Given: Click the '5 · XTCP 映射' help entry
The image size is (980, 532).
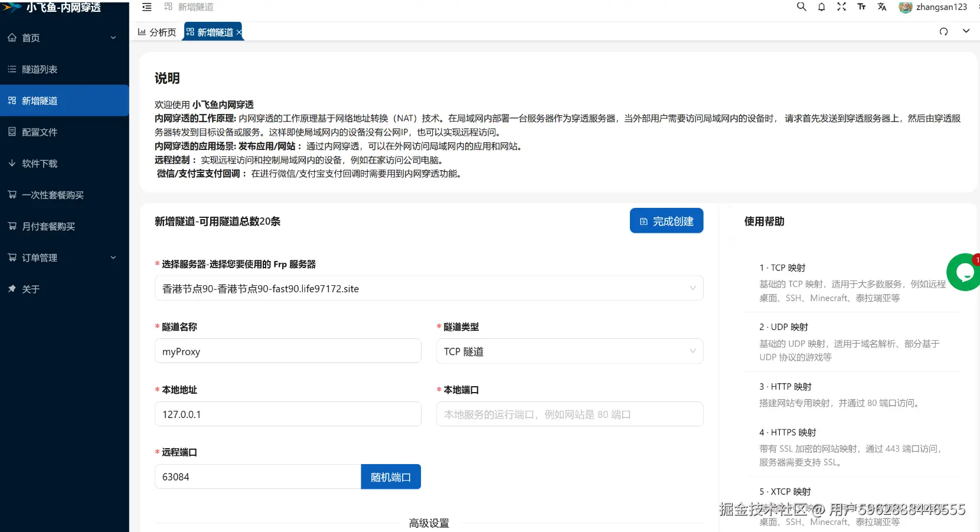Looking at the screenshot, I should point(785,492).
